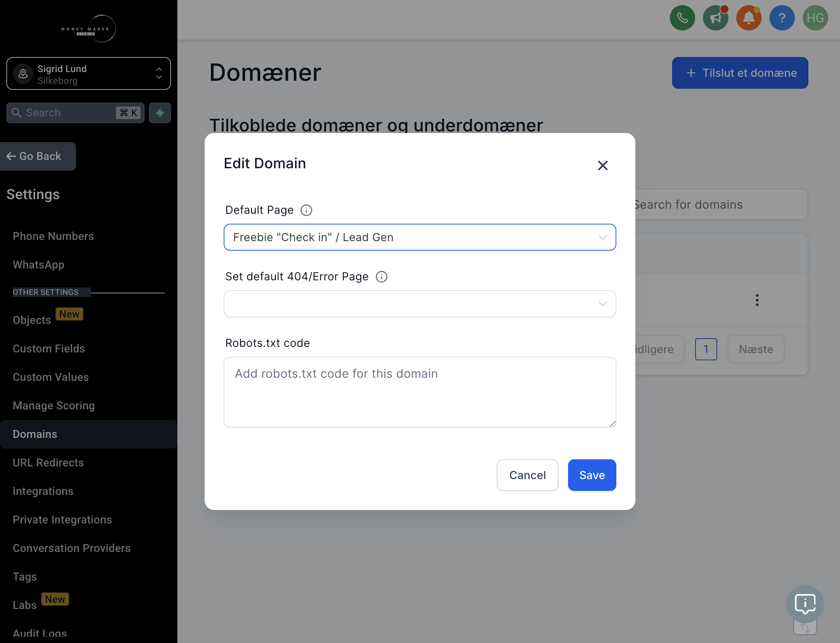The width and height of the screenshot is (840, 643).
Task: Open the orange notifications bell
Action: pyautogui.click(x=749, y=18)
